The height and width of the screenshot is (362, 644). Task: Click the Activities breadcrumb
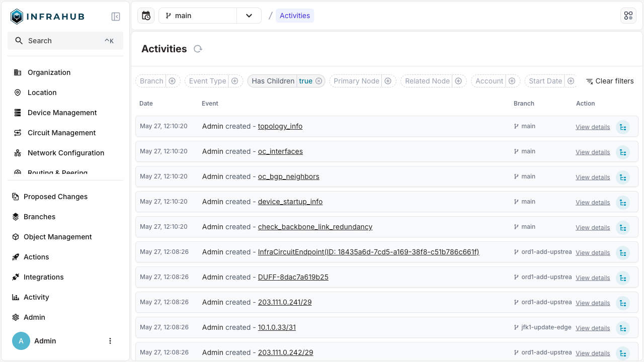pos(295,16)
